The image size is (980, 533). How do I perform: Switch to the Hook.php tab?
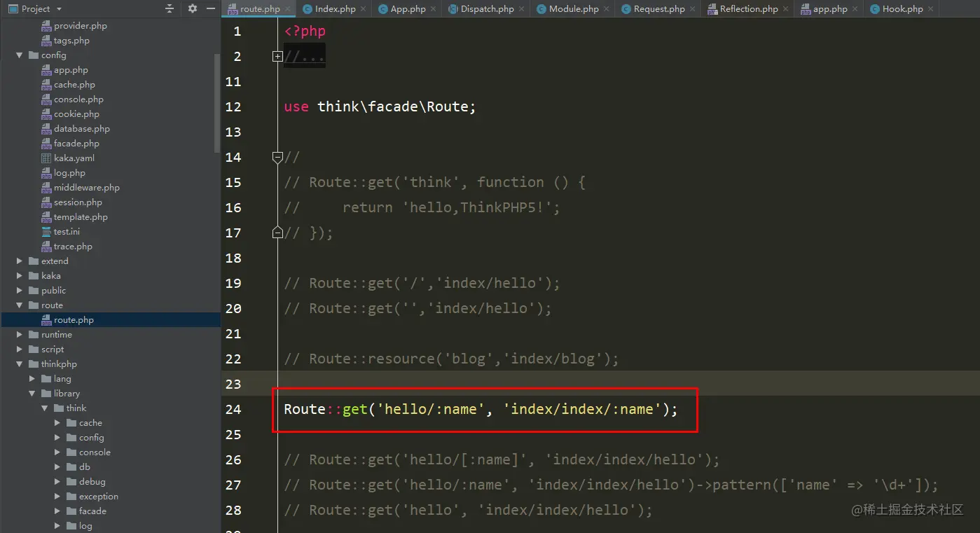click(902, 9)
